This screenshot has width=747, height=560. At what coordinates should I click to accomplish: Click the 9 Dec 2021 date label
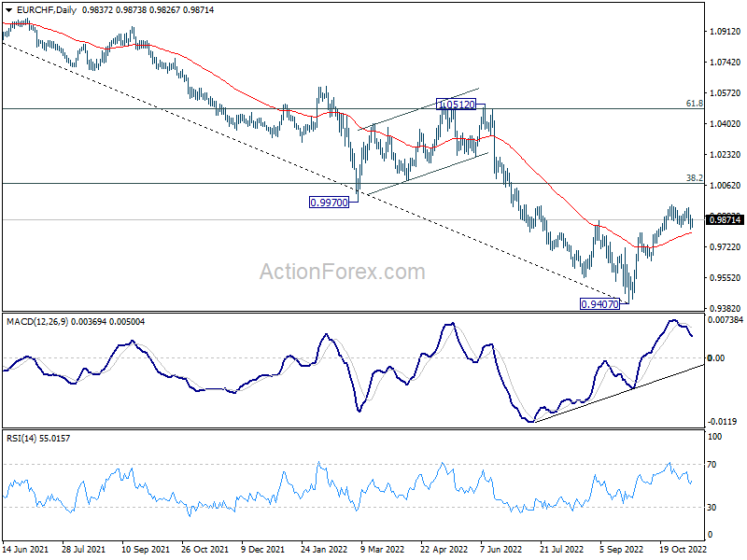pos(263,550)
